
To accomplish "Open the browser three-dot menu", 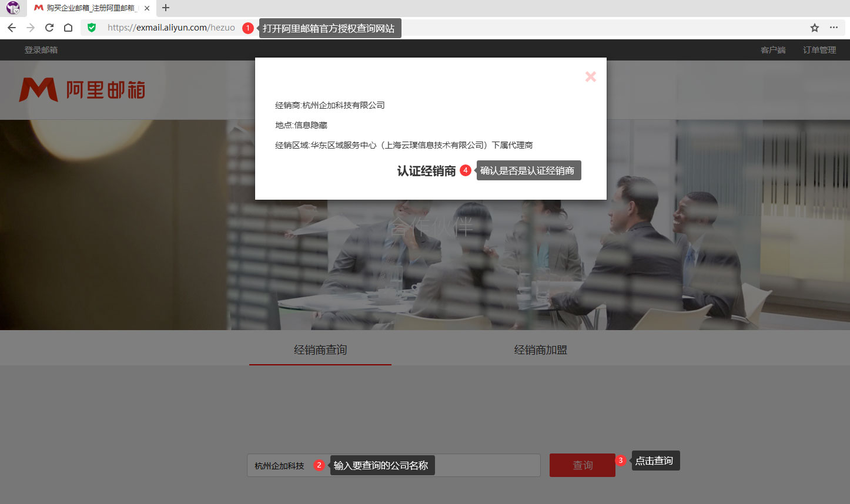I will click(x=834, y=28).
